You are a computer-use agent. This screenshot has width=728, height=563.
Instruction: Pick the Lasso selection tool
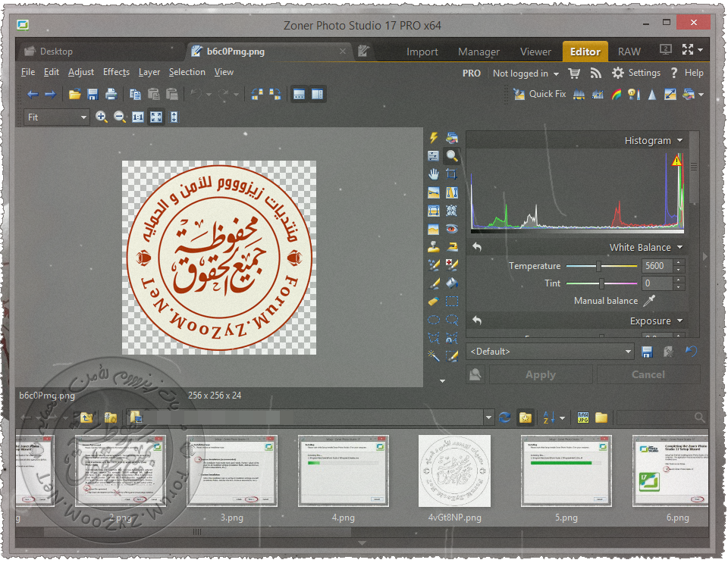pyautogui.click(x=452, y=320)
